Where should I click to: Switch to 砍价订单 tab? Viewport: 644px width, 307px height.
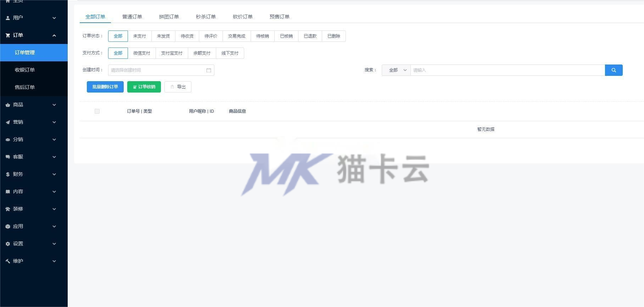click(x=243, y=17)
